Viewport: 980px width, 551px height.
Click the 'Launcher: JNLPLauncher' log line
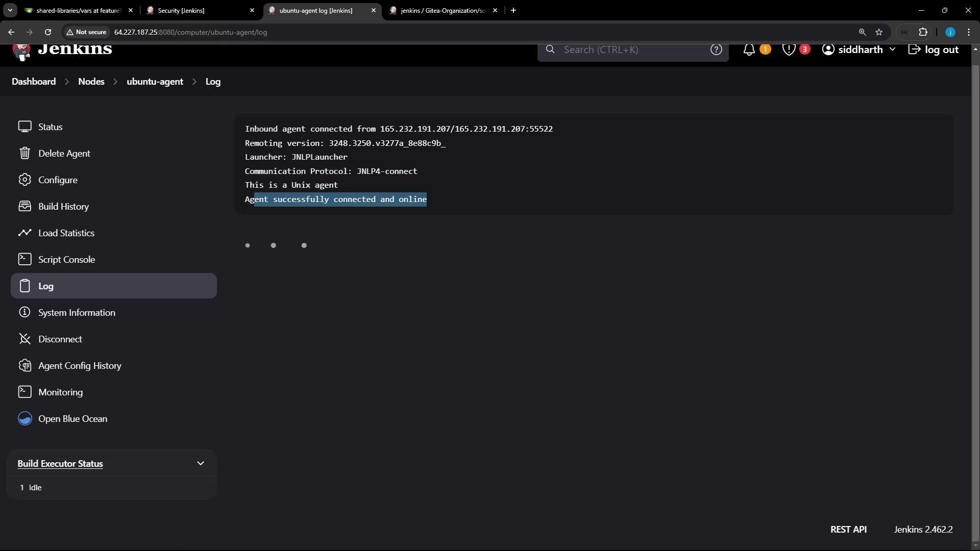(296, 157)
